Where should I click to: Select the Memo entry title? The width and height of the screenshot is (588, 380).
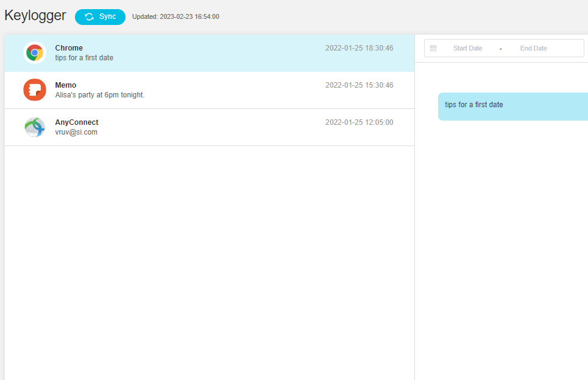pos(66,85)
